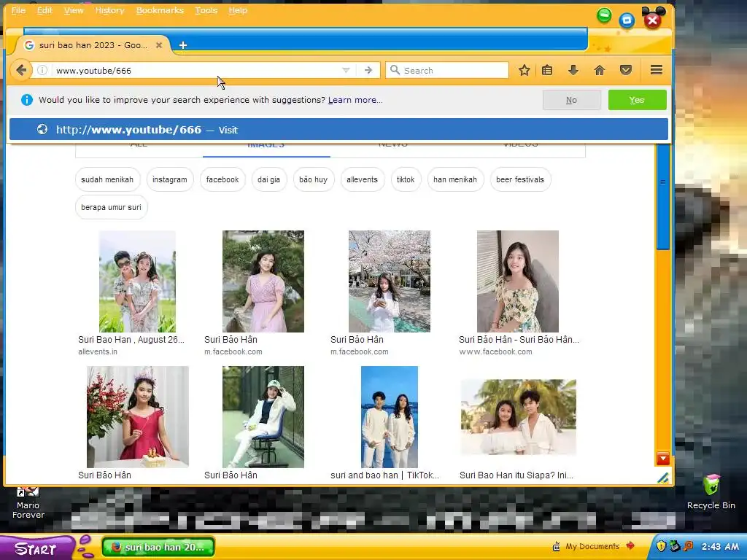Click the security shield tray icon
This screenshot has height=560, width=747.
661,546
